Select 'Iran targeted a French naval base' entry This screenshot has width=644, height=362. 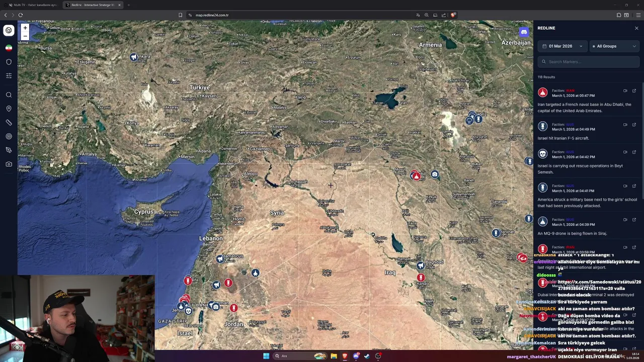pyautogui.click(x=587, y=101)
